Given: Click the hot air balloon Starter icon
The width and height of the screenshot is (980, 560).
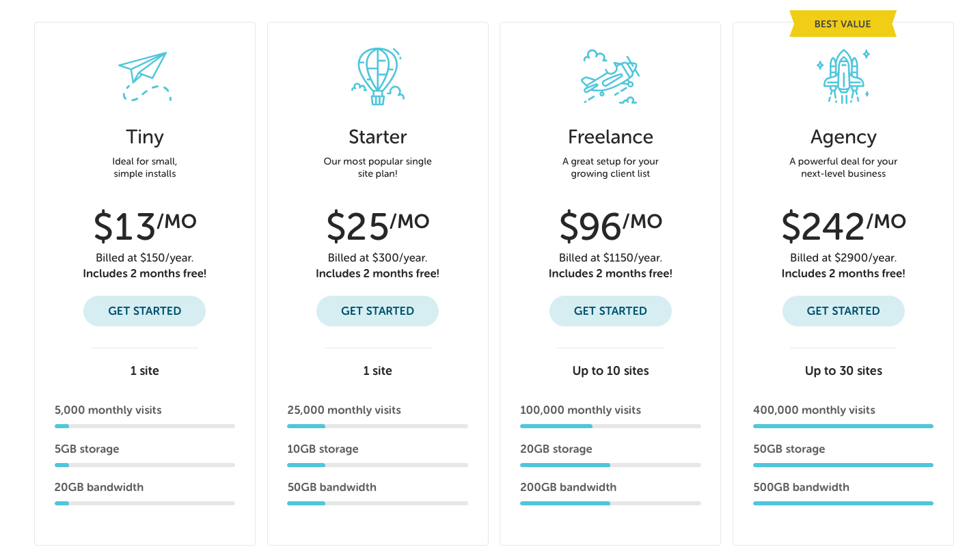Looking at the screenshot, I should tap(378, 76).
